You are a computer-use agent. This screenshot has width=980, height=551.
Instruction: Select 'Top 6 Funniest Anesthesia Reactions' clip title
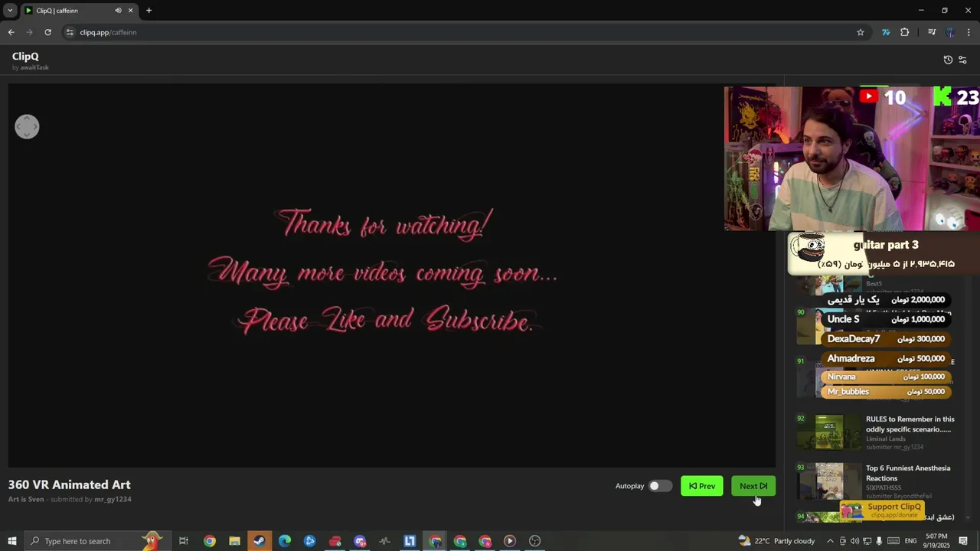coord(908,473)
